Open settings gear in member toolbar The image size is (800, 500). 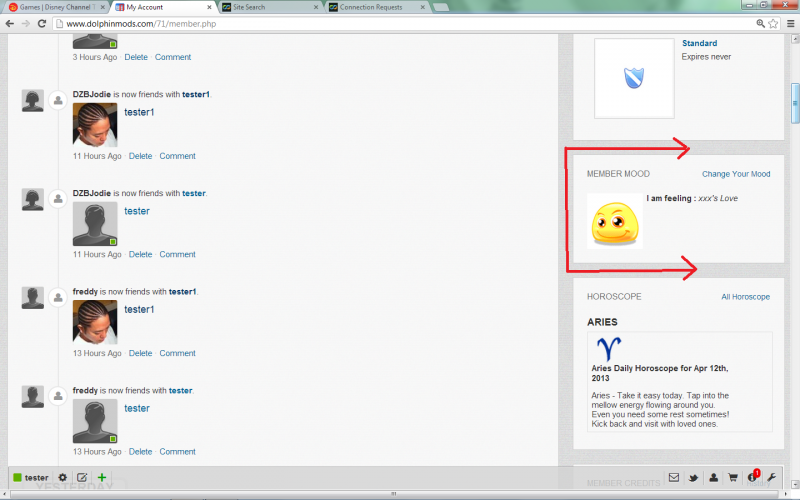coord(62,478)
